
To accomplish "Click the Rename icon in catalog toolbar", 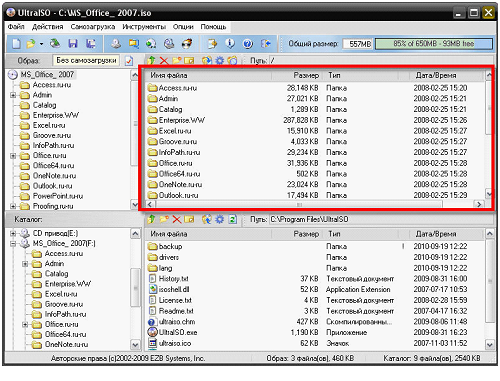I will point(189,219).
